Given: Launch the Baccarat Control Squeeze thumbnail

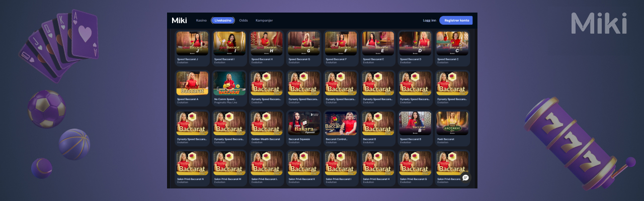Looking at the screenshot, I should pyautogui.click(x=341, y=123).
